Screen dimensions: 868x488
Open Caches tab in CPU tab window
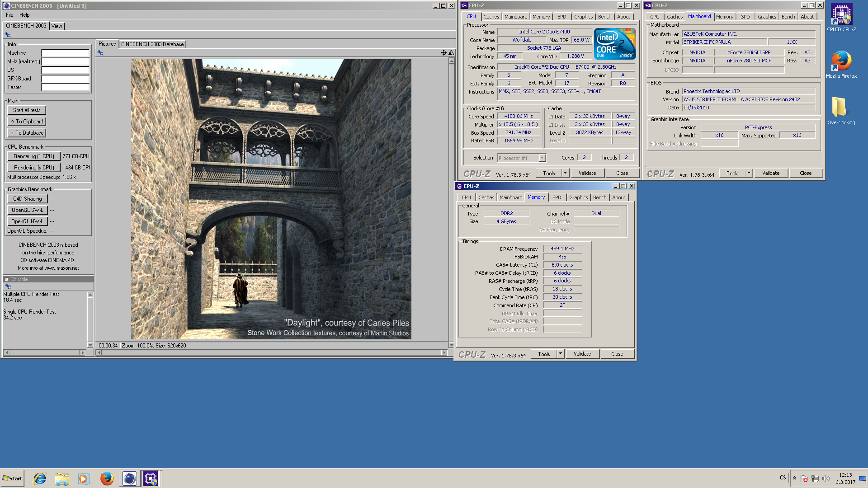click(491, 17)
